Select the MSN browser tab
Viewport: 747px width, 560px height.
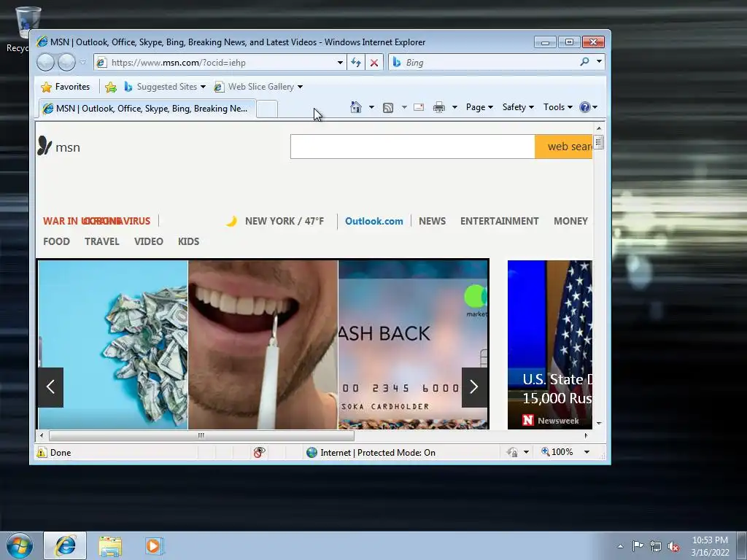(147, 109)
